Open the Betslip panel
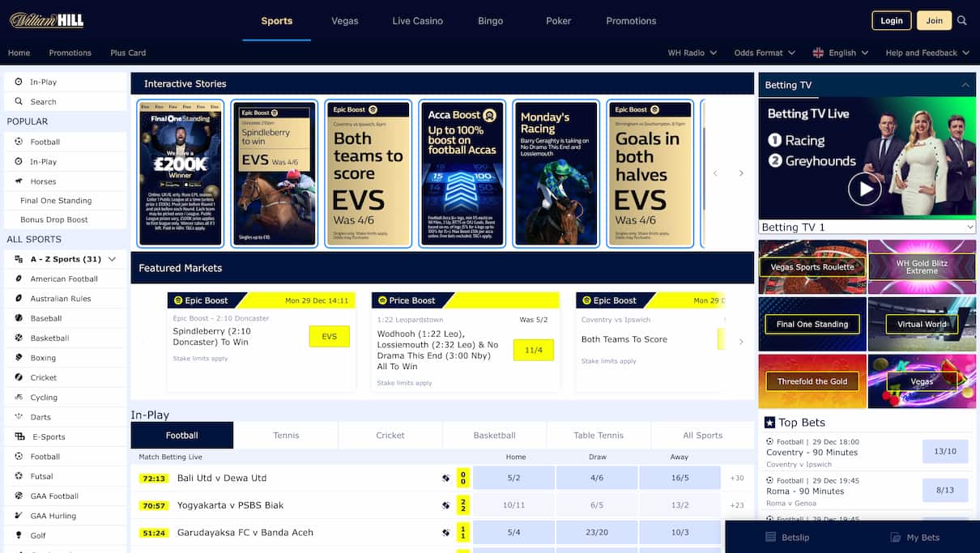This screenshot has width=980, height=553. 786,537
